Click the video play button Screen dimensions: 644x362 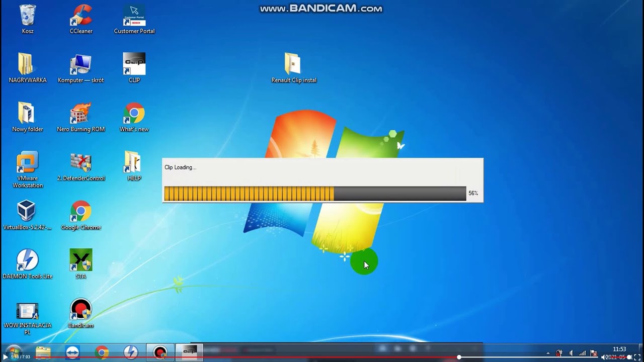click(x=6, y=357)
